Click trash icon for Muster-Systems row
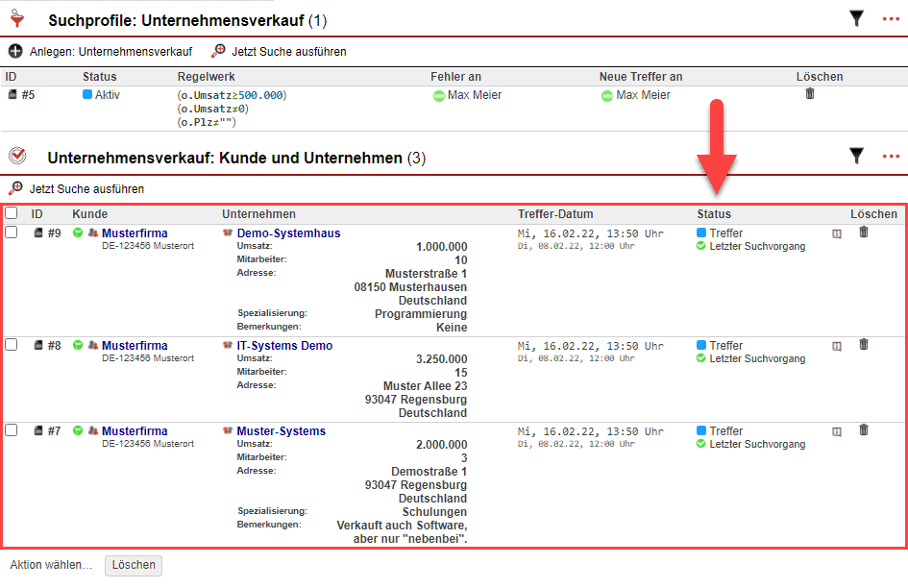 [x=864, y=430]
